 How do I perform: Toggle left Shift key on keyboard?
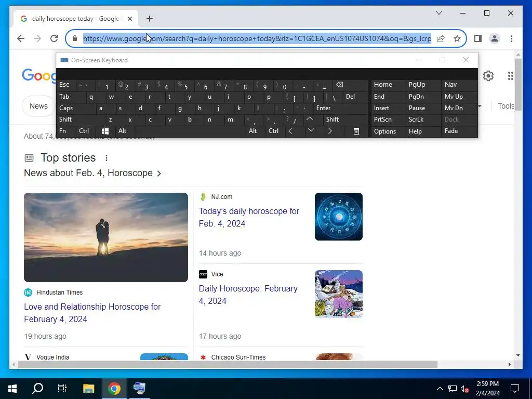click(x=81, y=120)
